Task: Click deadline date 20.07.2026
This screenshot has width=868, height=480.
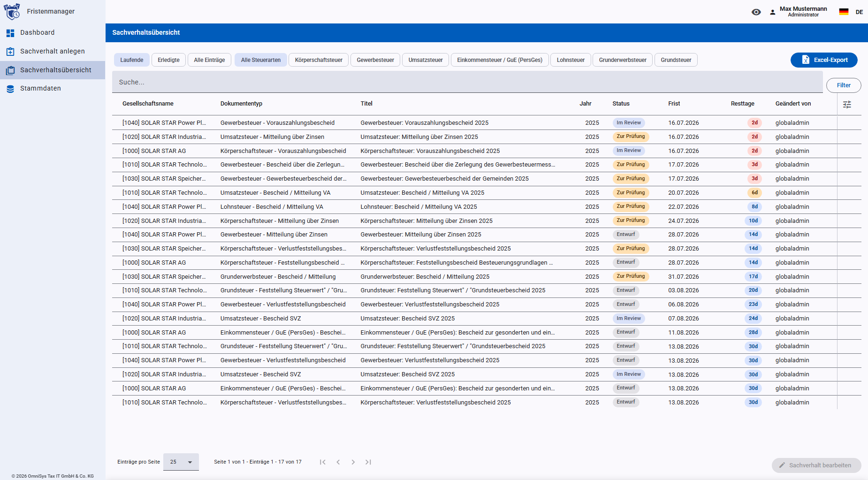Action: (684, 193)
